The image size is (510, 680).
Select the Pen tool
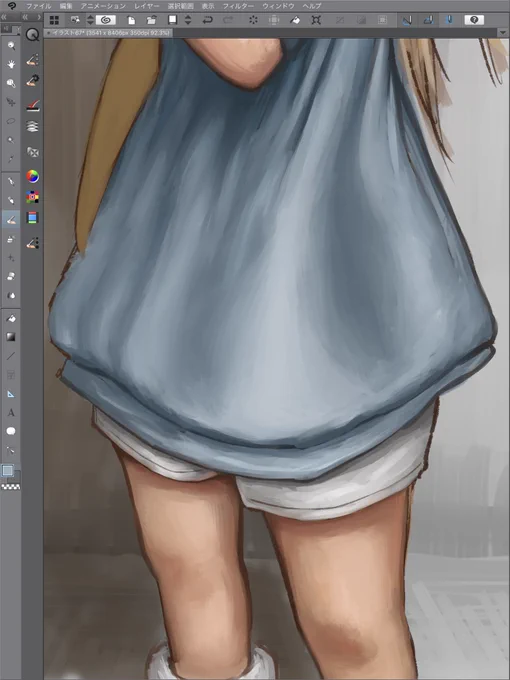click(x=11, y=181)
